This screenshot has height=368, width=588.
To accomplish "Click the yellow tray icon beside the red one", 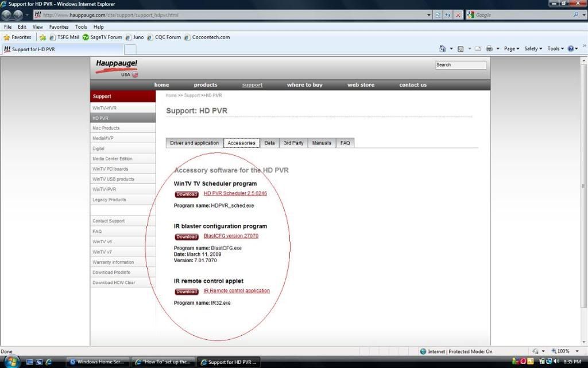I will 531,362.
